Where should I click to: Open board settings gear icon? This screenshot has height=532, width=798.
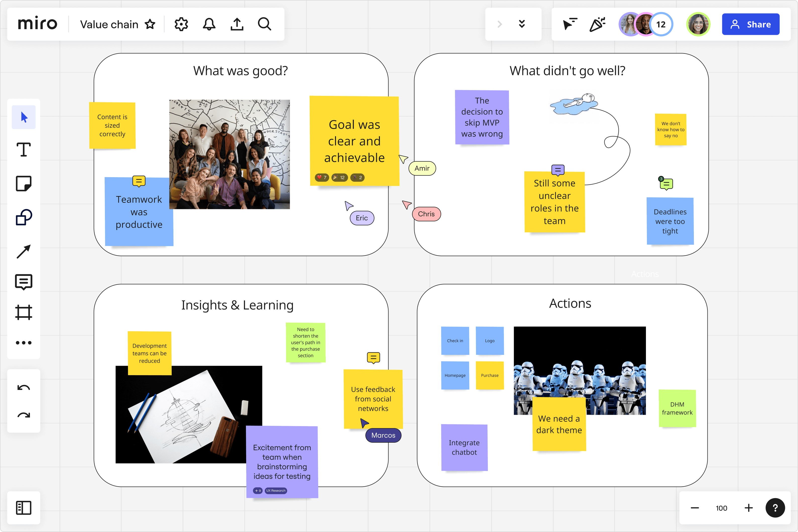coord(181,24)
